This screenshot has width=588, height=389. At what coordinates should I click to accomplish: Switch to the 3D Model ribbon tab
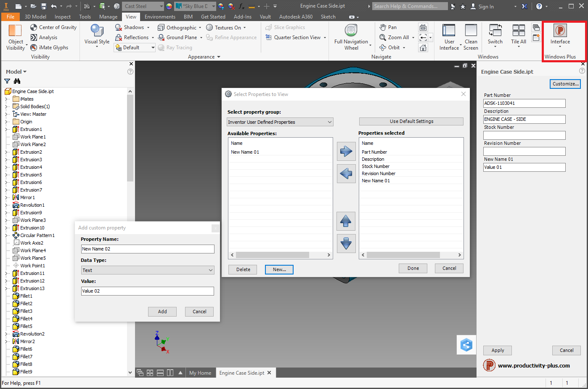point(35,17)
